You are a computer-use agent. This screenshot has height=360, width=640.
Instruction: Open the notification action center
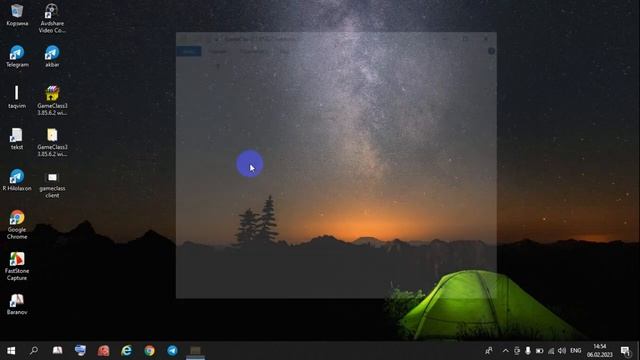click(x=625, y=351)
